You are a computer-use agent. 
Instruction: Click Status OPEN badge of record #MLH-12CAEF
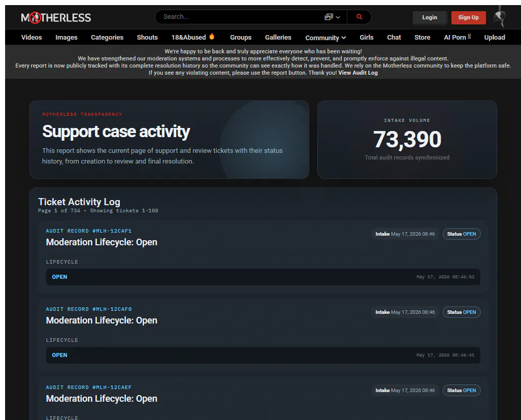[x=462, y=391]
